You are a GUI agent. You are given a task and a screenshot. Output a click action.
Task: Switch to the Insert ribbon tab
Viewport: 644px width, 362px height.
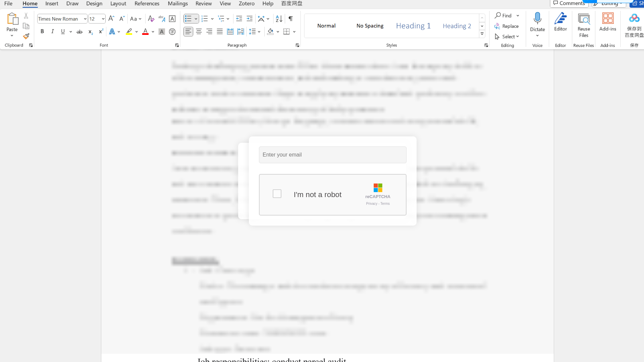(x=52, y=3)
